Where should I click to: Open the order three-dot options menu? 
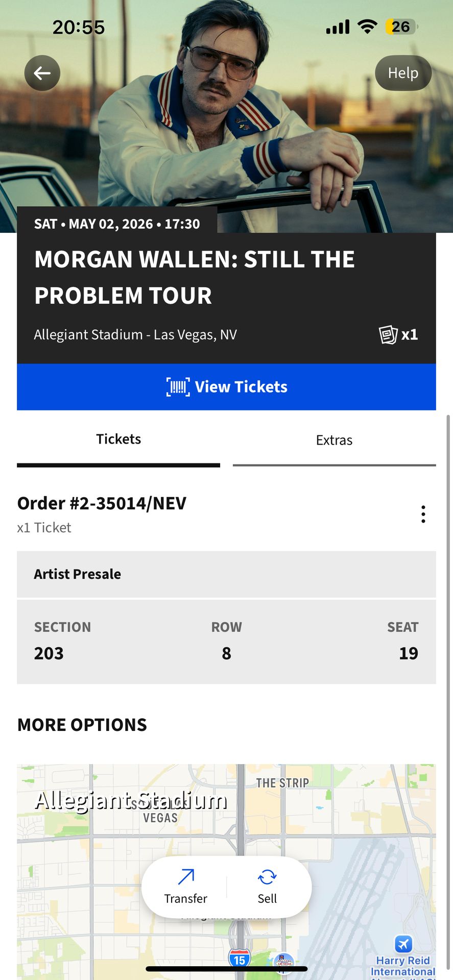(x=423, y=514)
